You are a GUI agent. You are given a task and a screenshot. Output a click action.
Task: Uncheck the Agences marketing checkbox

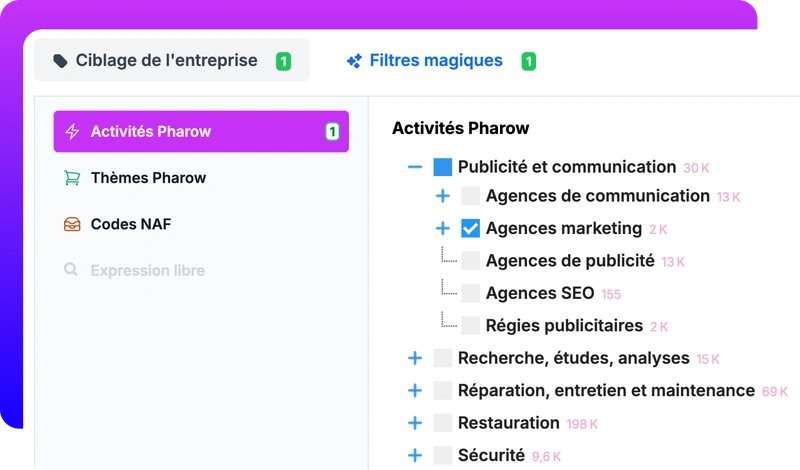(470, 228)
